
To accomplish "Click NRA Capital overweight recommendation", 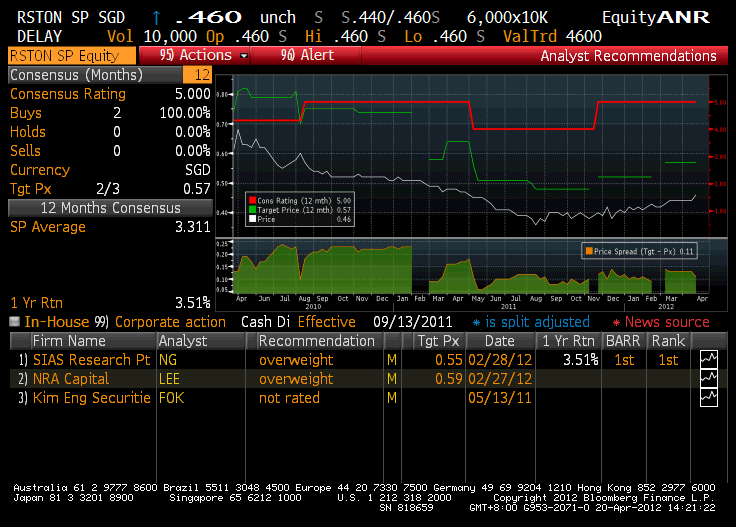I will point(296,379).
